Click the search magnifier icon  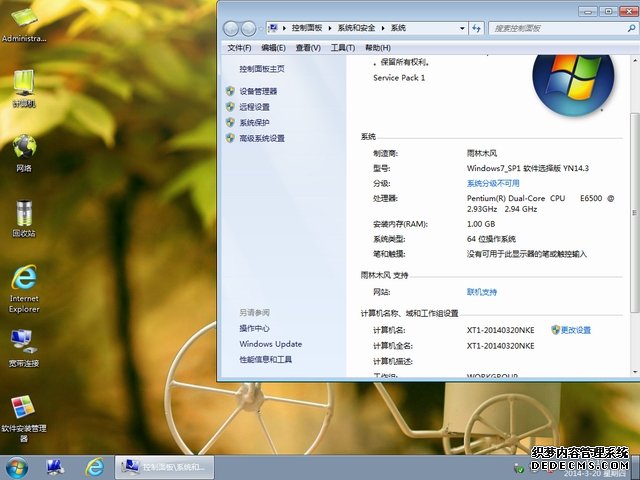pos(631,28)
